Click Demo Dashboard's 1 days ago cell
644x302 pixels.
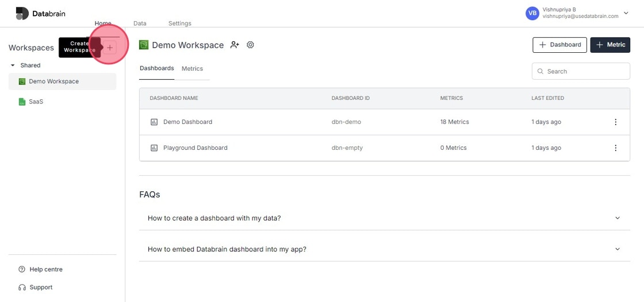546,122
